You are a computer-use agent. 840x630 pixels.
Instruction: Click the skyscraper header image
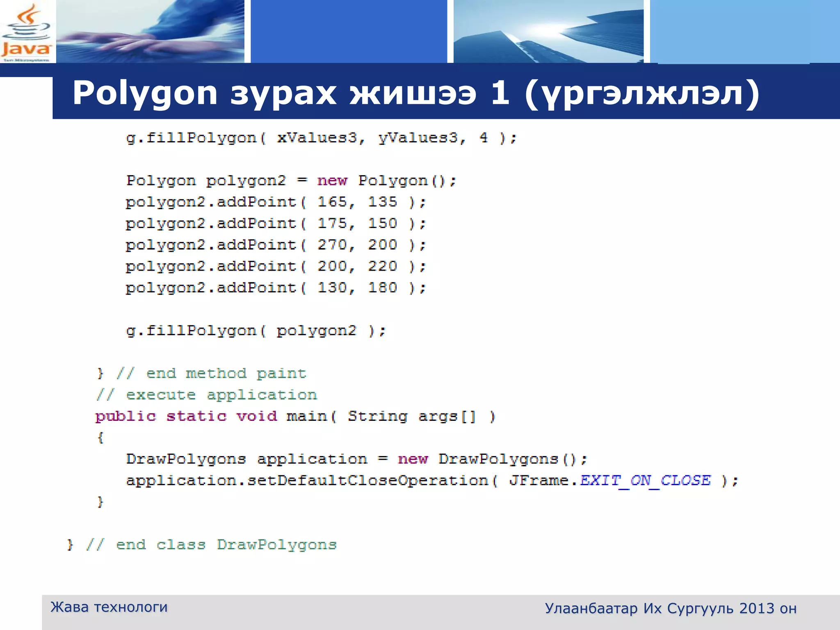[x=548, y=32]
